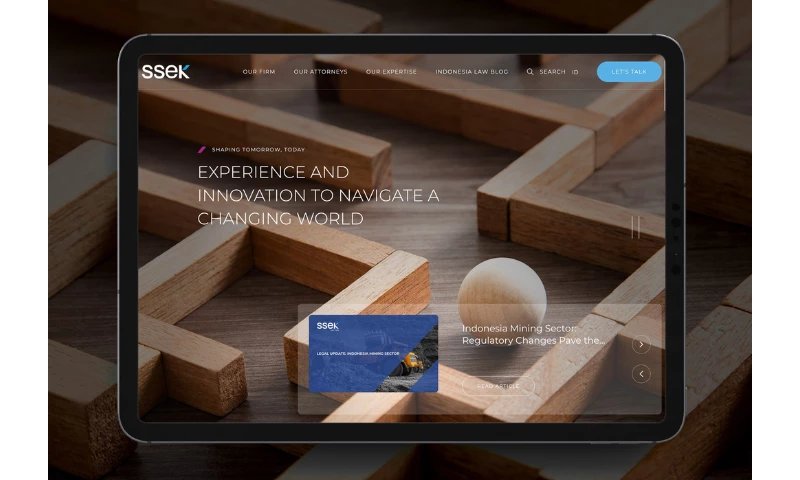The width and height of the screenshot is (800, 480).
Task: Click the Read Article button
Action: coord(498,386)
